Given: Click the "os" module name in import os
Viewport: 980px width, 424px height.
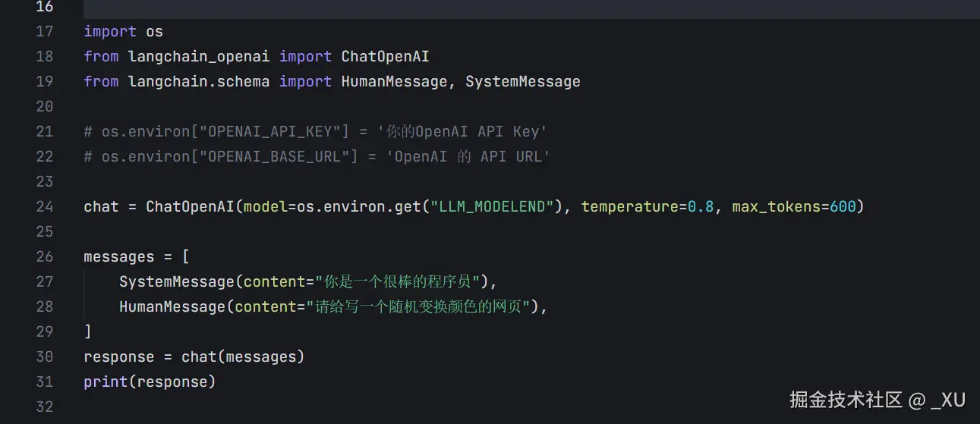Looking at the screenshot, I should [154, 32].
